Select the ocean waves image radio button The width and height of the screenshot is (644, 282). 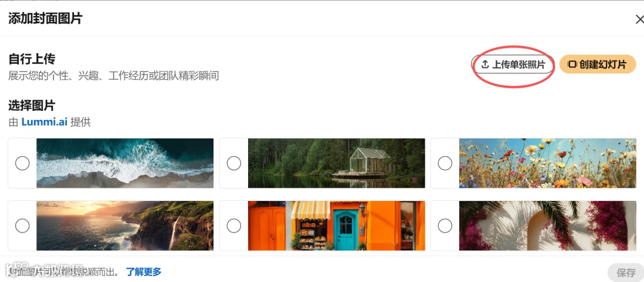point(22,163)
